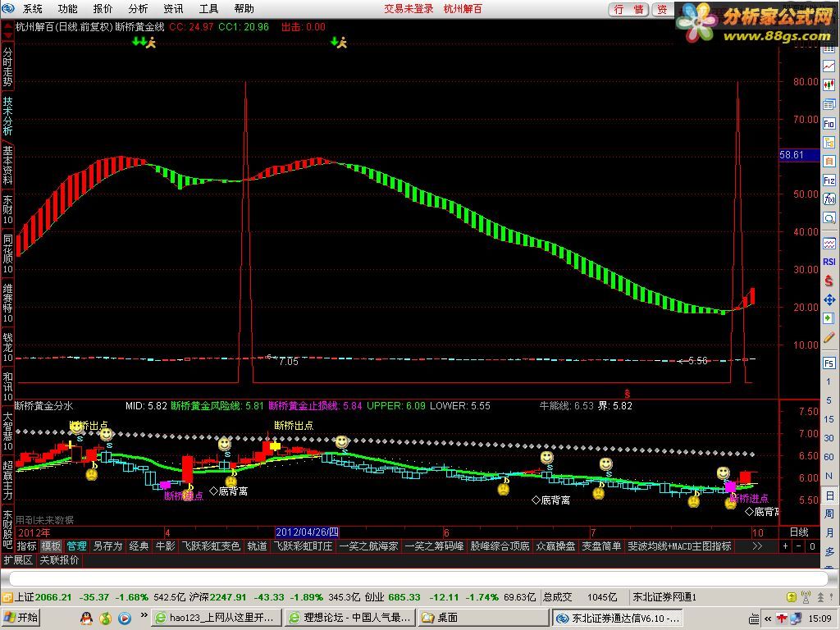Select the 指标 tab

[x=26, y=546]
